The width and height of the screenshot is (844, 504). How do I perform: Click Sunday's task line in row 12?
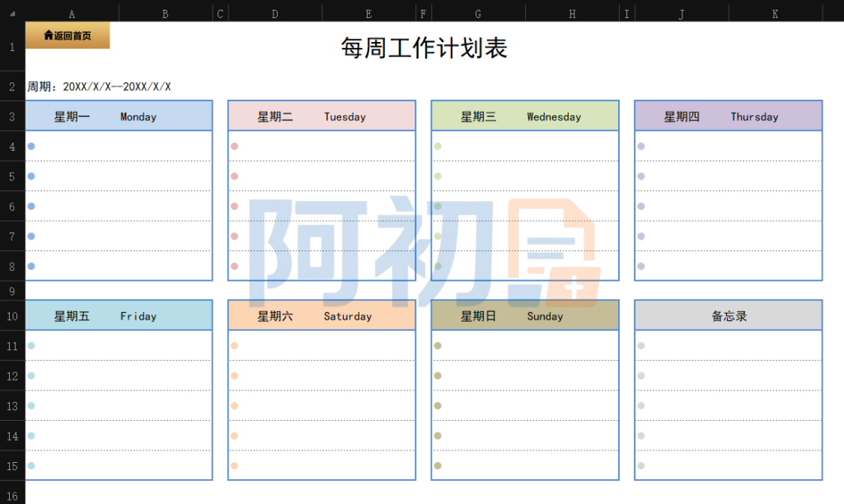pyautogui.click(x=525, y=376)
